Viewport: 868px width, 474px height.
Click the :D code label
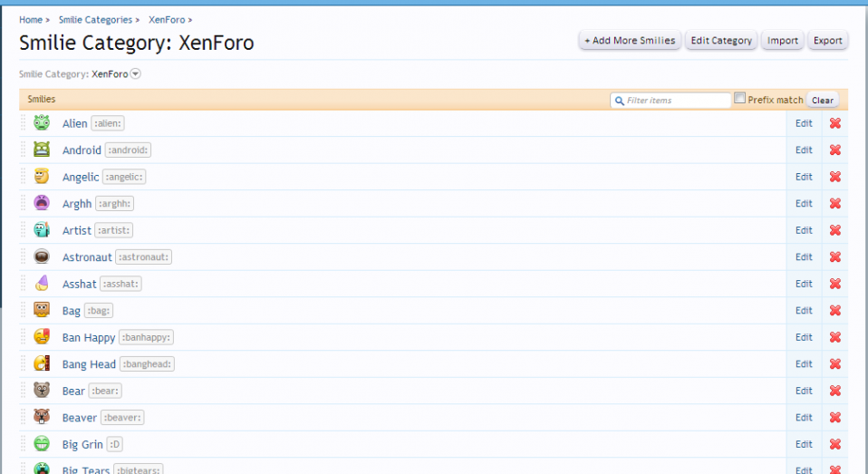click(114, 444)
